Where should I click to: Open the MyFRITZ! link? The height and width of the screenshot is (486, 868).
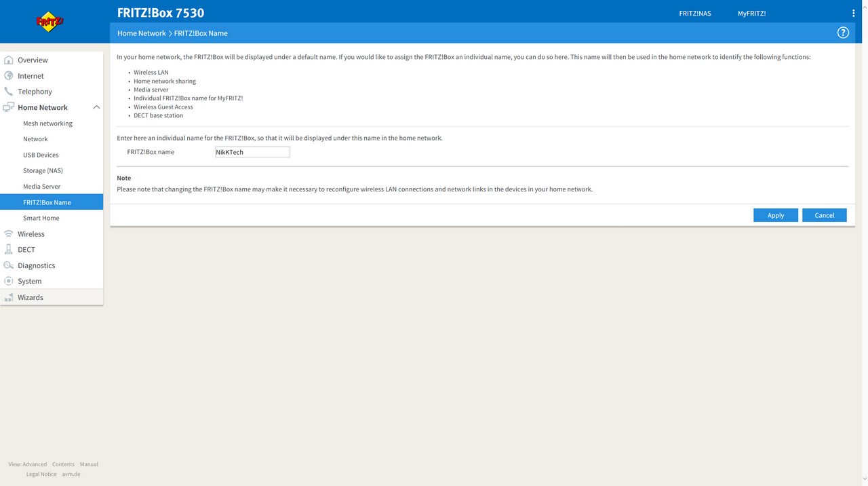click(751, 14)
